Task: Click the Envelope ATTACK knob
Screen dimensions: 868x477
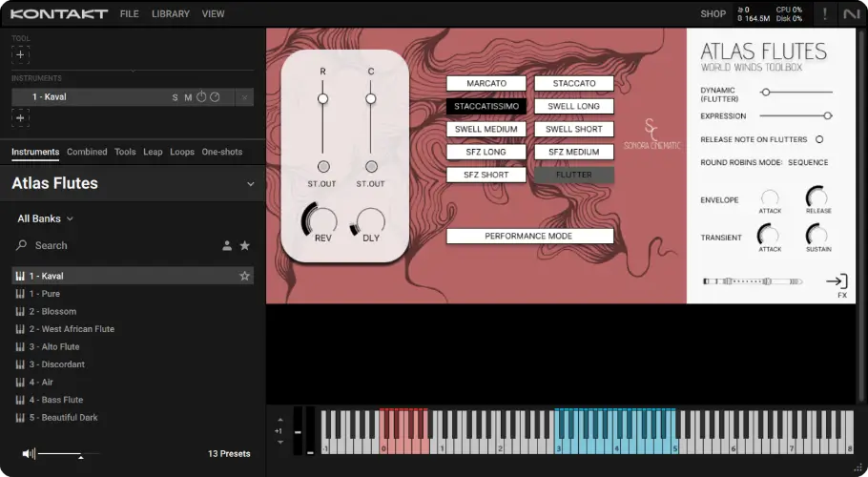Action: coord(770,197)
